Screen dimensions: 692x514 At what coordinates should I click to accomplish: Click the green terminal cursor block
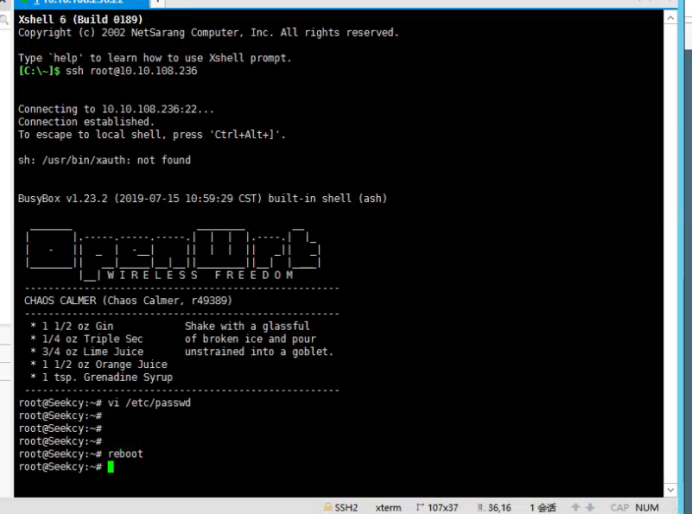coord(111,466)
